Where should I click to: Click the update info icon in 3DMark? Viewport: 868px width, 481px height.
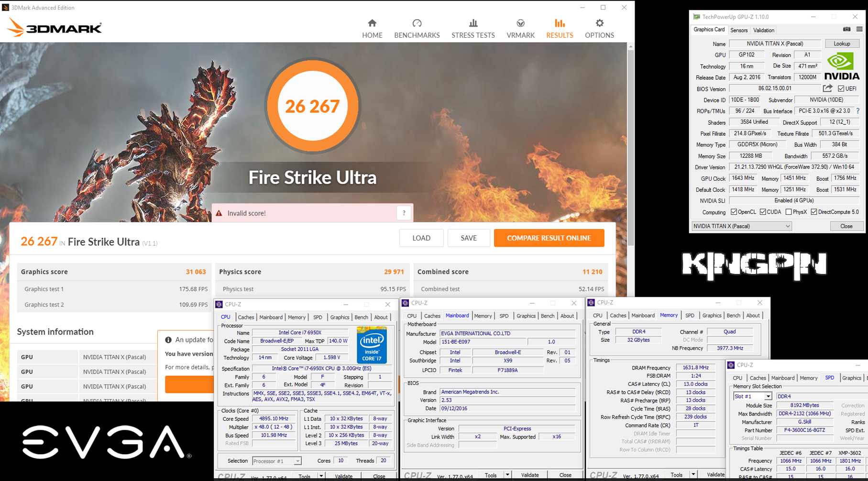[168, 340]
